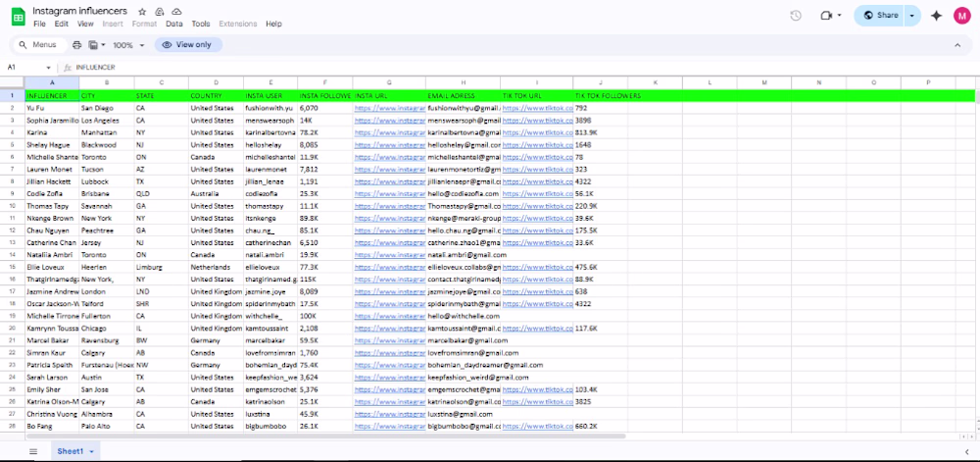Select column J header
This screenshot has height=462, width=980.
[x=600, y=82]
